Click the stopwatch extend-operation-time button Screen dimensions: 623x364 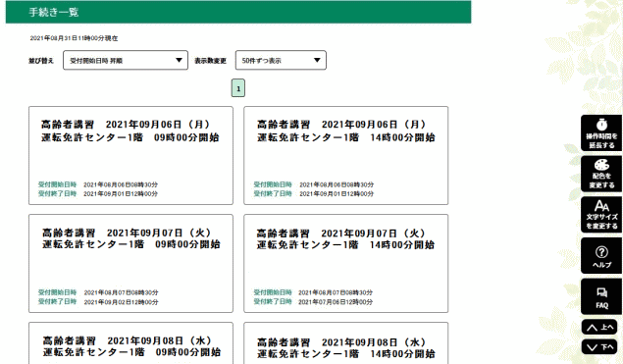coord(601,133)
